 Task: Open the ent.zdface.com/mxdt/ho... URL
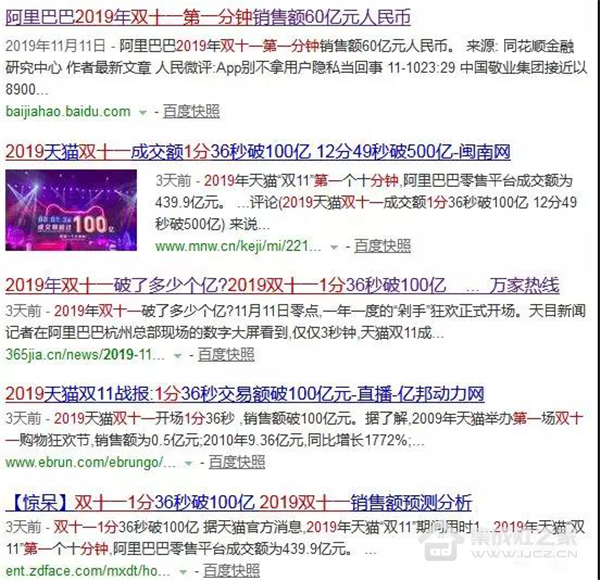tap(88, 571)
